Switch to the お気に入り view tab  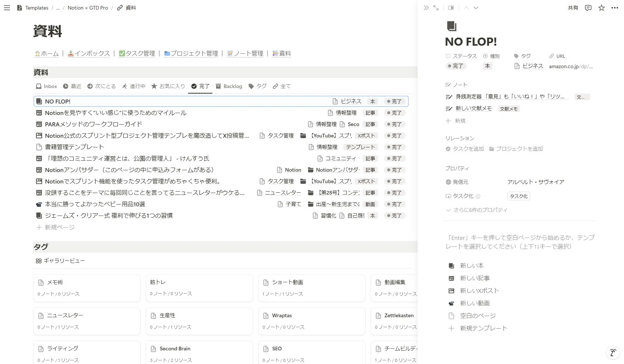tap(168, 86)
